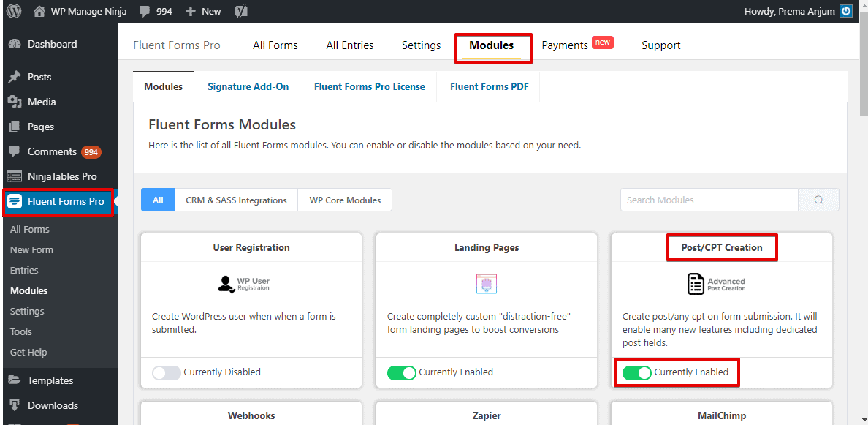Viewport: 868px width, 425px height.
Task: Open Dashboard from the sidebar
Action: (x=52, y=45)
